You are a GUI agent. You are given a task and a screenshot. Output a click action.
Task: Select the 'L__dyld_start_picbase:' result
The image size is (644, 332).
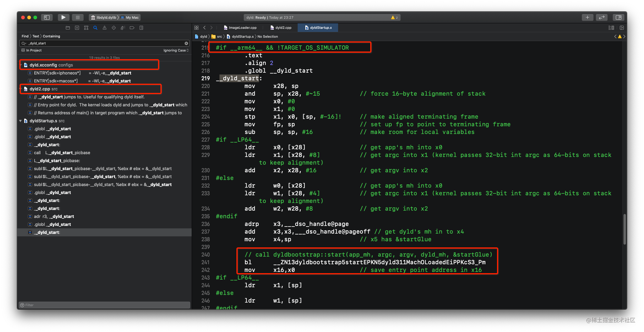104,161
